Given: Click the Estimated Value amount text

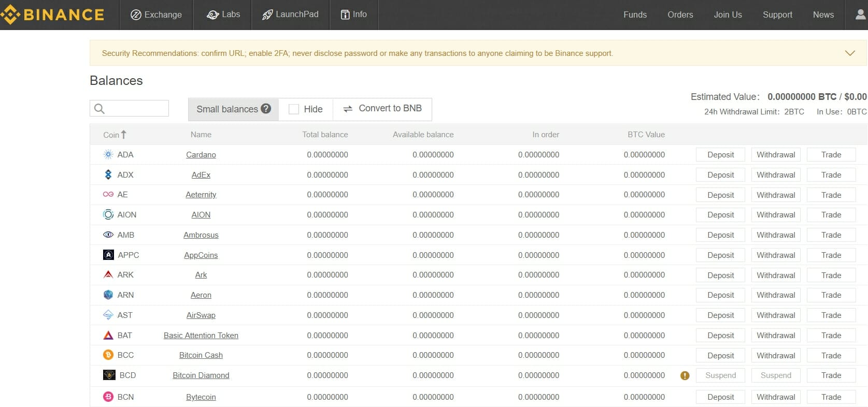Looking at the screenshot, I should click(x=817, y=96).
